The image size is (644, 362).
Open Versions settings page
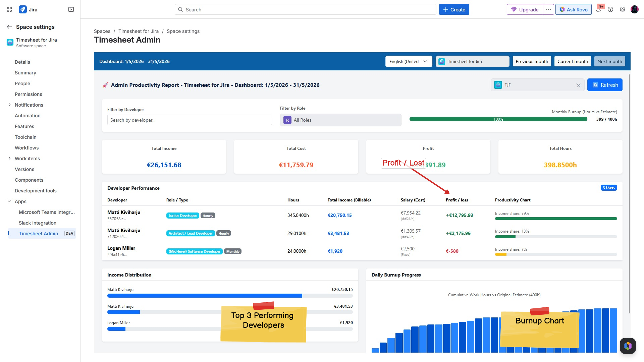coord(24,169)
